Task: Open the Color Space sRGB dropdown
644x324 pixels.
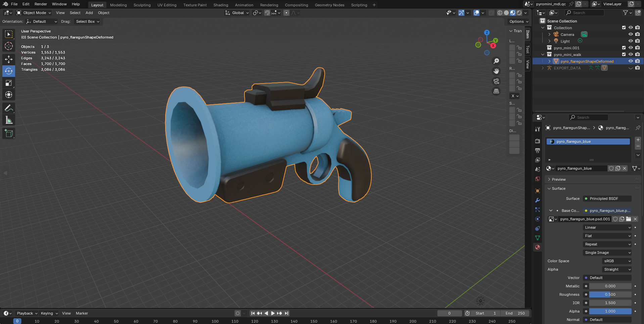Action: [617, 261]
